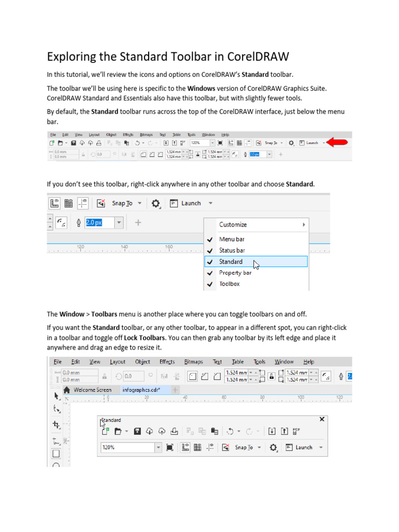Toggle Show Grid in floating Standard toolbar
This screenshot has height=532, width=399.
[x=197, y=447]
